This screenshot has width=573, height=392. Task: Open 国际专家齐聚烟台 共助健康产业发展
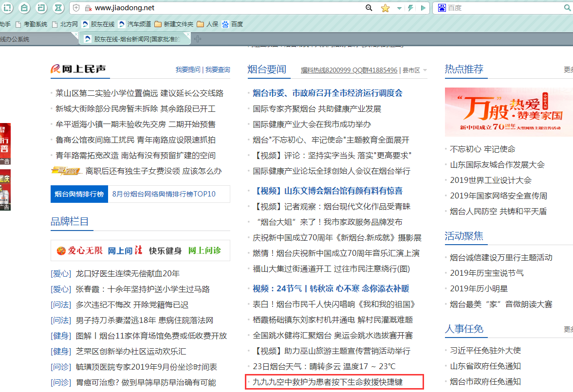coord(317,109)
